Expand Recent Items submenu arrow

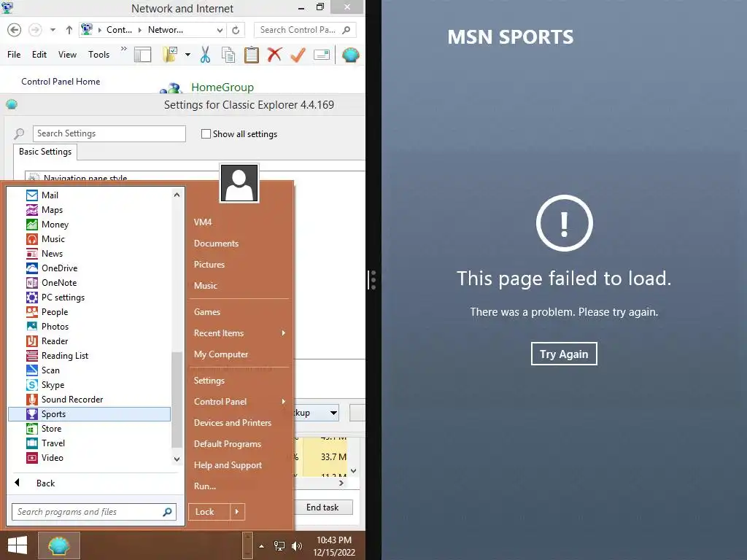(284, 332)
